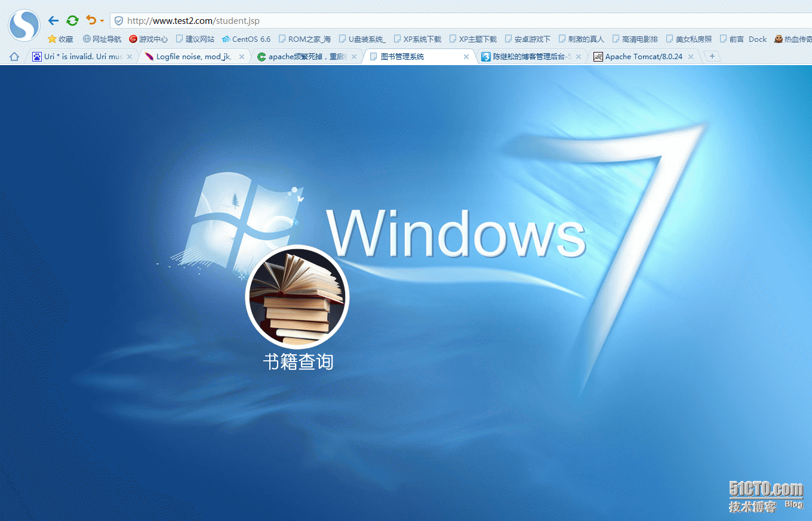Open a new tab with the plus button

coord(712,56)
